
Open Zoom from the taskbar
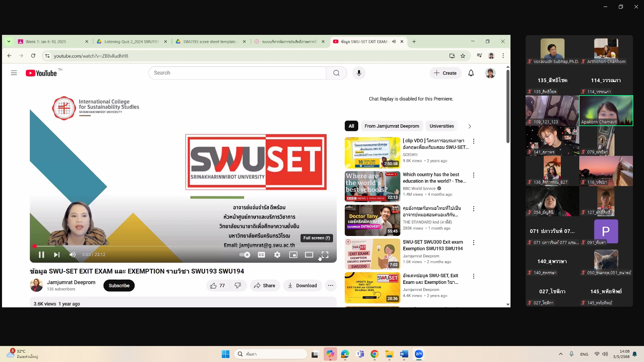click(419, 354)
